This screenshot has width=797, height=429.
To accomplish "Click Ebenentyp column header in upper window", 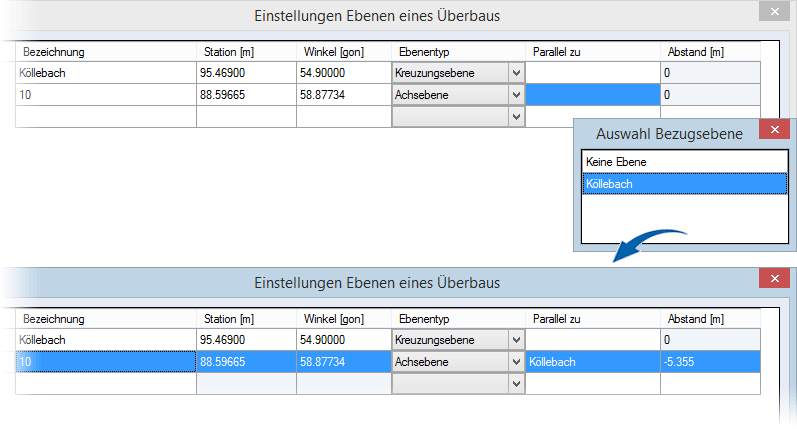I will point(458,52).
